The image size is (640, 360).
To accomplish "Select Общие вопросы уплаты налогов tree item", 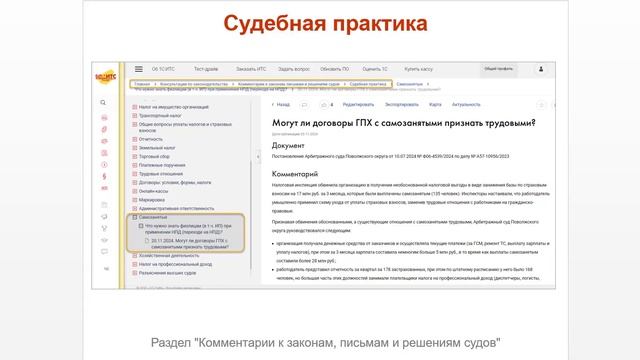I will pyautogui.click(x=185, y=127).
